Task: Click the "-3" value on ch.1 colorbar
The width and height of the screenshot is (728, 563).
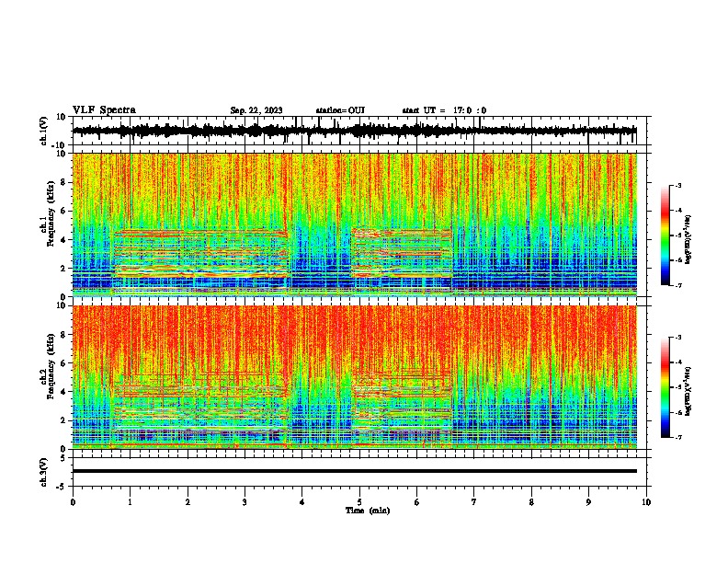Action: 678,186
